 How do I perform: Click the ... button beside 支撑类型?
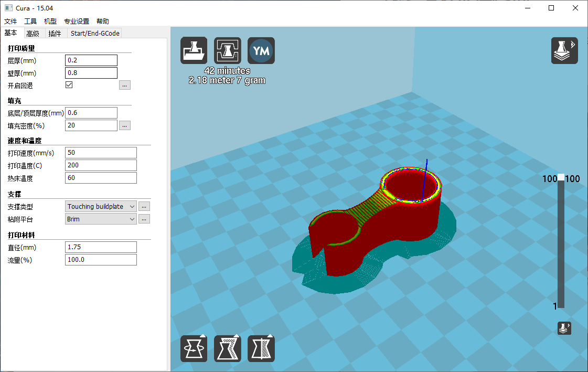point(144,206)
